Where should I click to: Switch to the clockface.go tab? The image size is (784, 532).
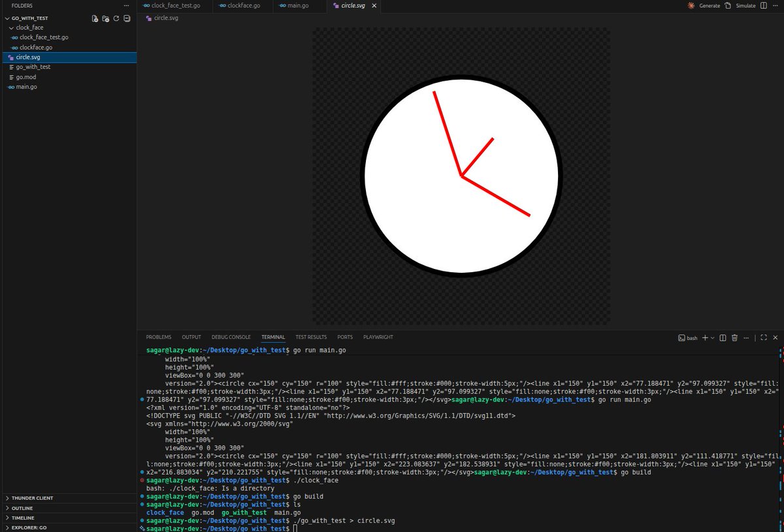coord(242,5)
